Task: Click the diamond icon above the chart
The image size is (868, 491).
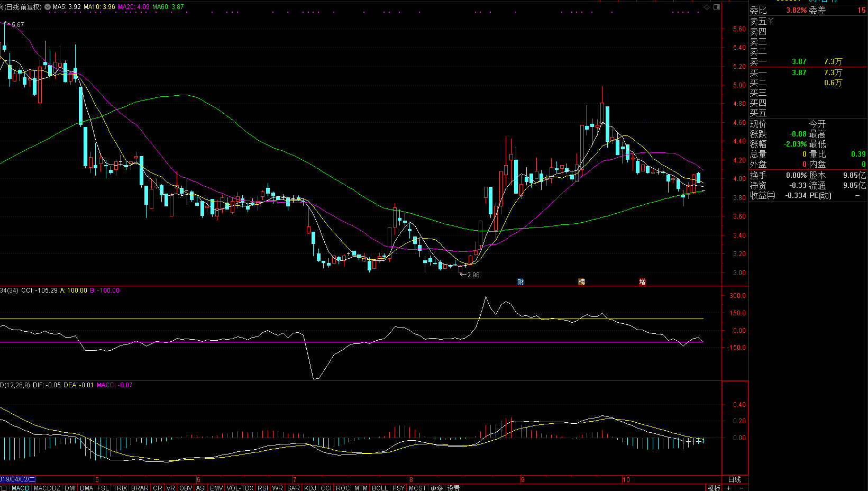Action: (x=706, y=7)
